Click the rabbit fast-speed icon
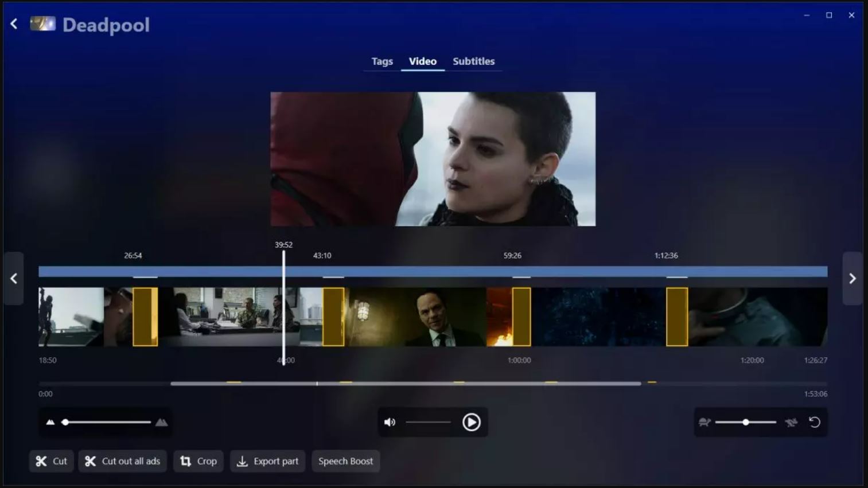868x488 pixels. pos(791,423)
